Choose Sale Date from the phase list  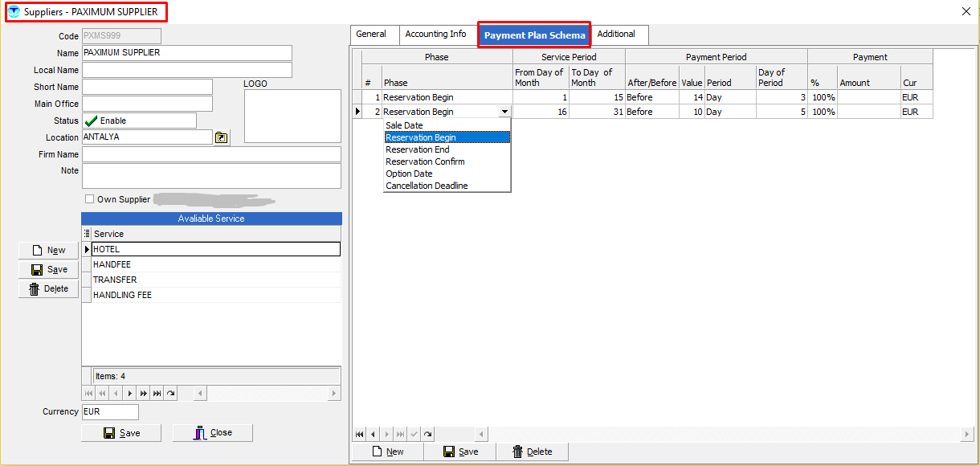click(x=404, y=125)
